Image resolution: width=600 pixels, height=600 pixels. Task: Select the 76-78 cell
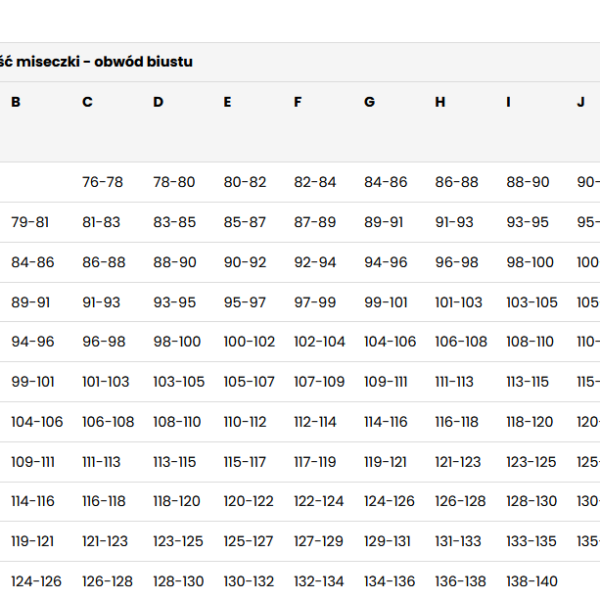coord(103,182)
